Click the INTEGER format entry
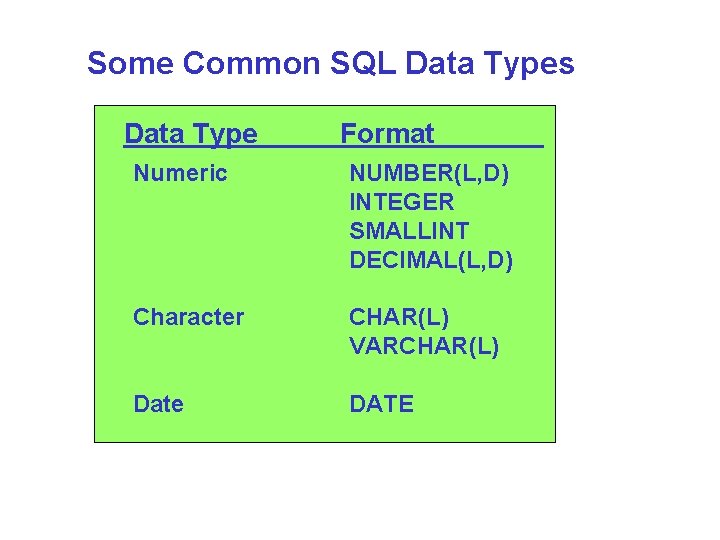The height and width of the screenshot is (540, 720). pos(401,203)
